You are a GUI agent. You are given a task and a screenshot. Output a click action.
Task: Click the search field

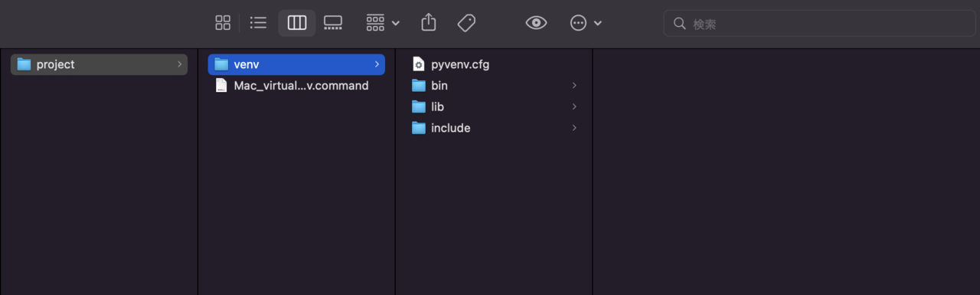point(819,24)
